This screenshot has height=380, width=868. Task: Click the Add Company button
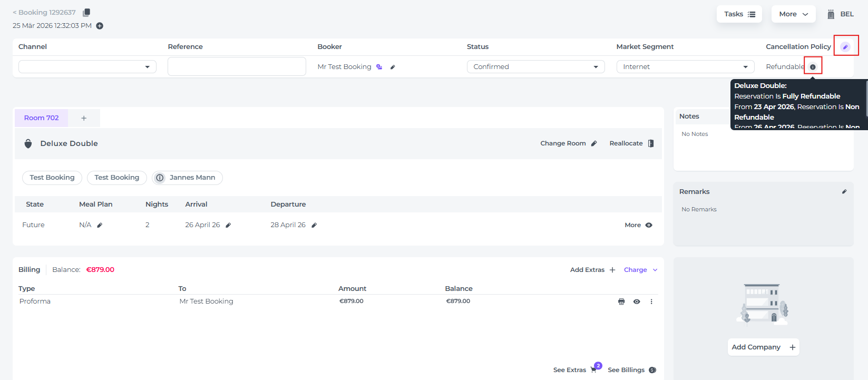point(763,347)
